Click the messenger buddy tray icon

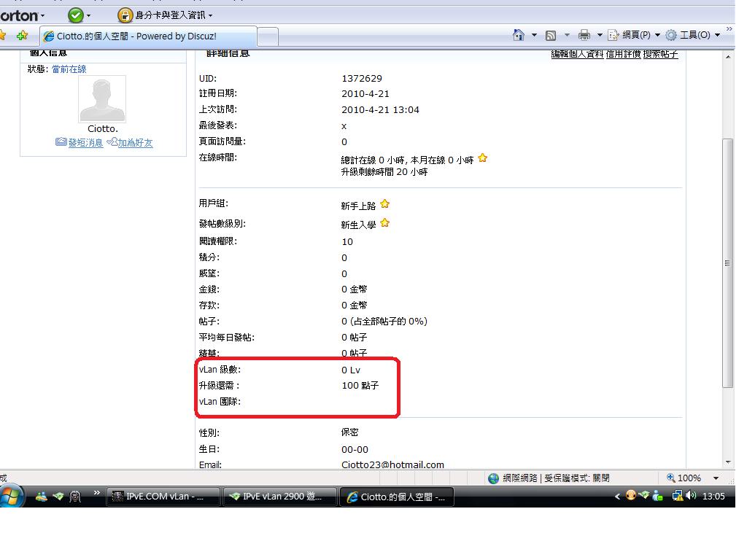(657, 496)
